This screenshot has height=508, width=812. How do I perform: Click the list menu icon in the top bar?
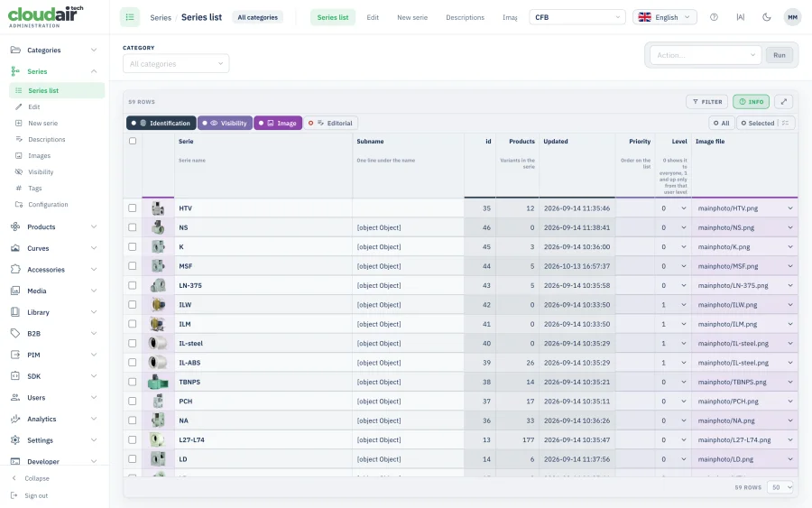point(130,17)
